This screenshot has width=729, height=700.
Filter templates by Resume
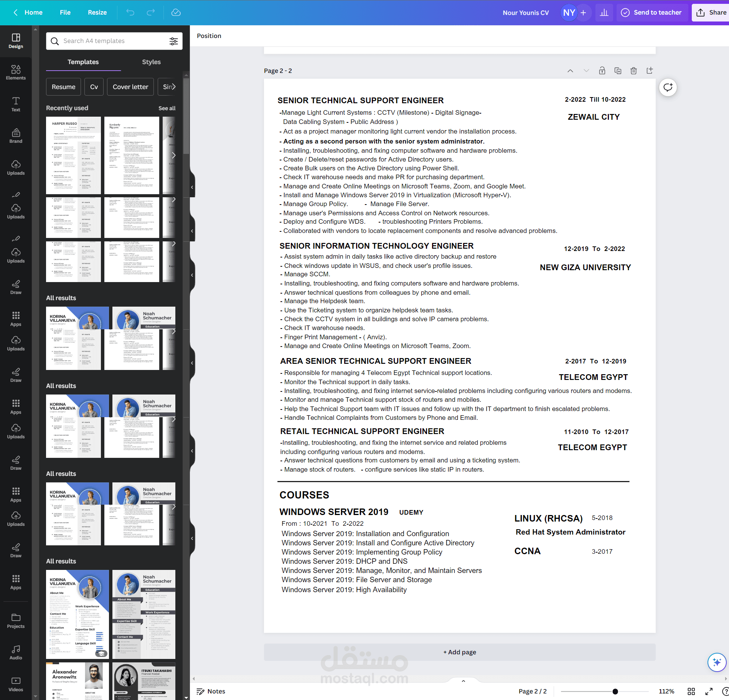pos(64,87)
